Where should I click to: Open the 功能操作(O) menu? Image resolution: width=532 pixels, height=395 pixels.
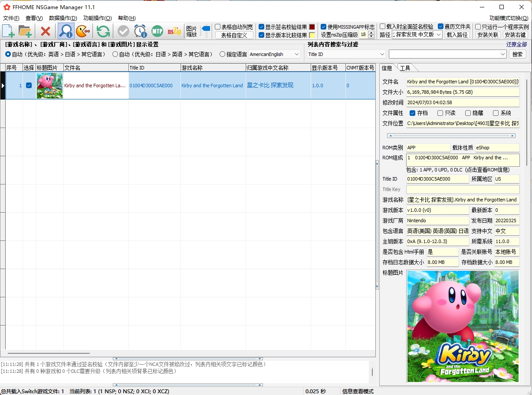coord(97,18)
